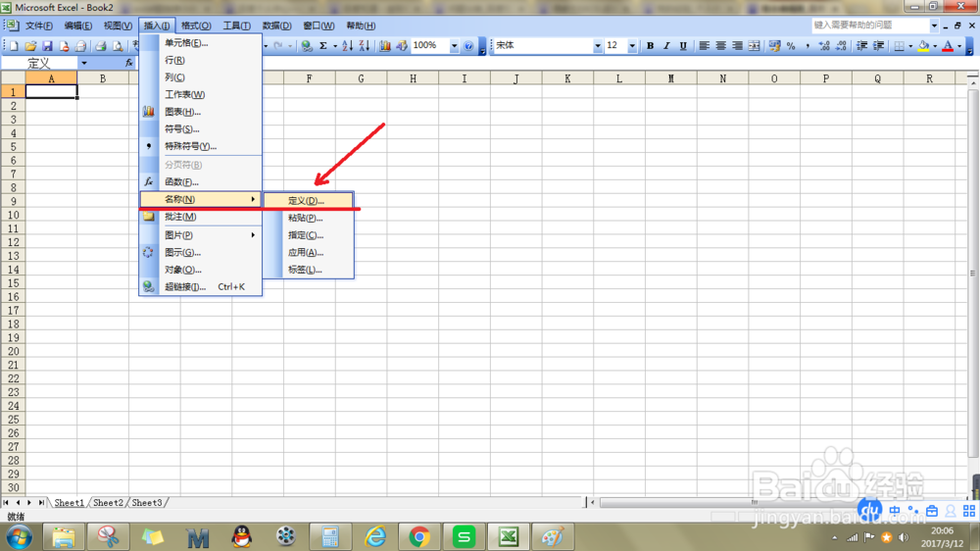Decrease decimal places
This screenshot has height=551, width=980.
tap(841, 46)
